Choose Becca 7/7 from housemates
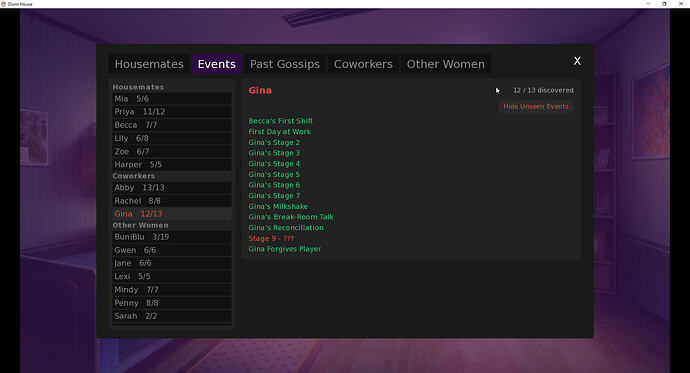Image resolution: width=690 pixels, height=373 pixels. click(172, 125)
